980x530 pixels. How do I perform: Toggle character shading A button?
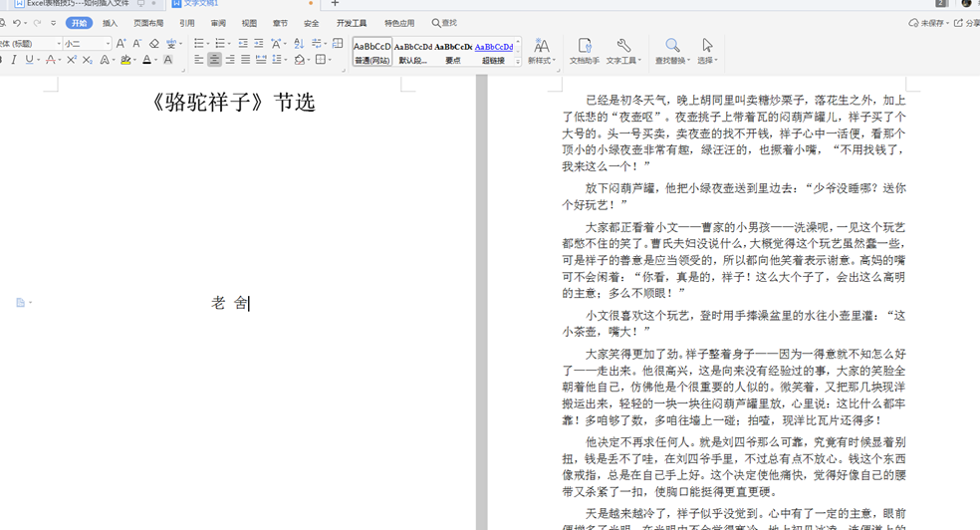click(x=167, y=60)
